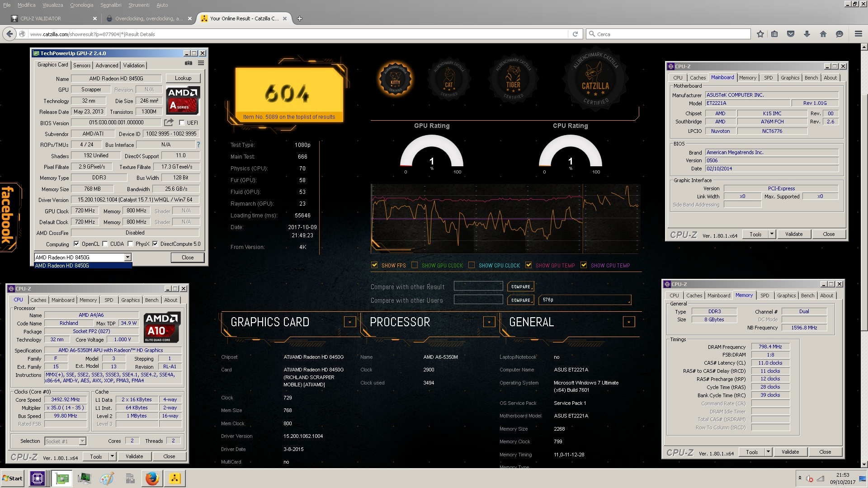This screenshot has width=868, height=488.
Task: Uncheck SHOW FPS on the chart
Action: [x=374, y=265]
